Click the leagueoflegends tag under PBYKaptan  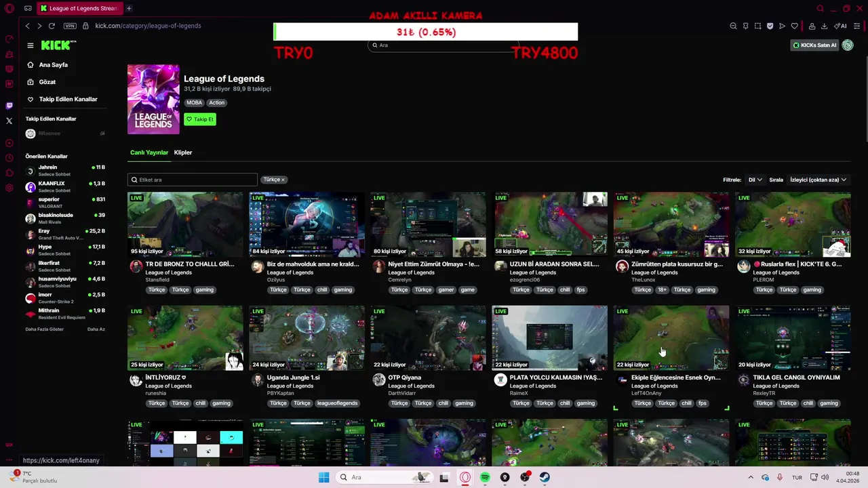tap(338, 403)
